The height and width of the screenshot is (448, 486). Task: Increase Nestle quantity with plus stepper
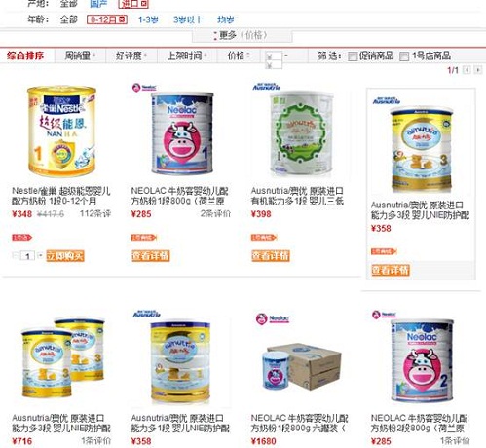click(x=40, y=255)
